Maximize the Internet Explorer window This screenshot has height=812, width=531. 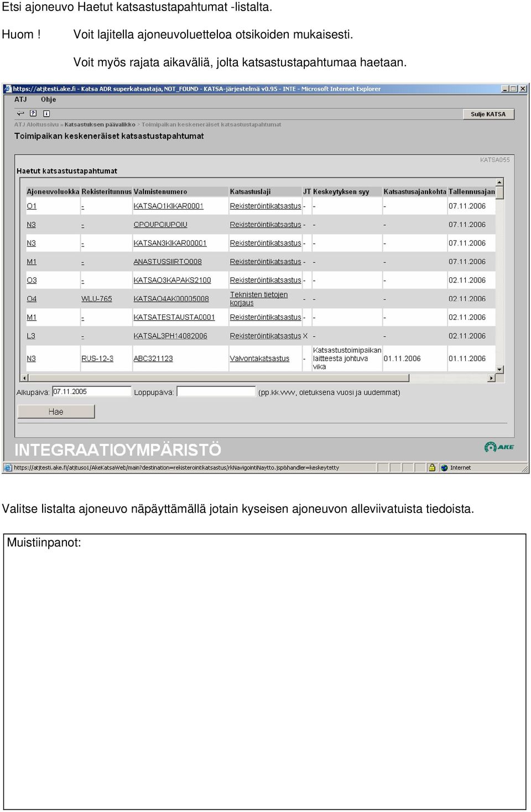click(x=514, y=88)
